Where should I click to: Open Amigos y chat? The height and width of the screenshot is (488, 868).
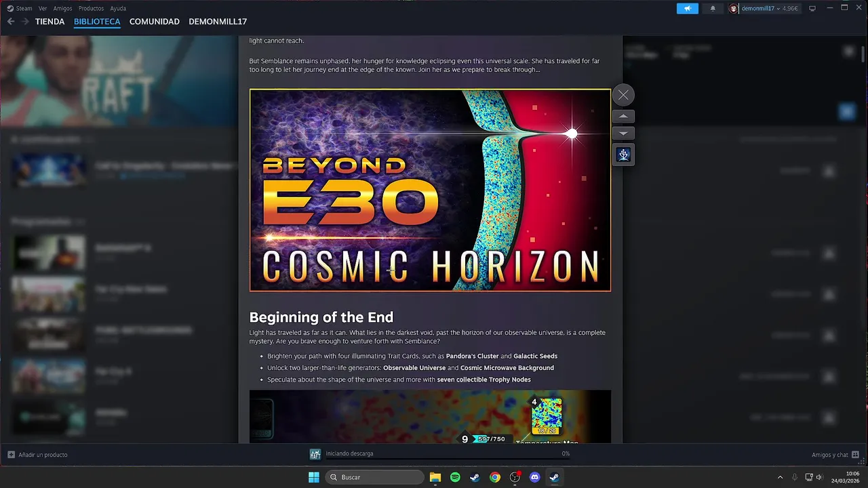coord(829,455)
